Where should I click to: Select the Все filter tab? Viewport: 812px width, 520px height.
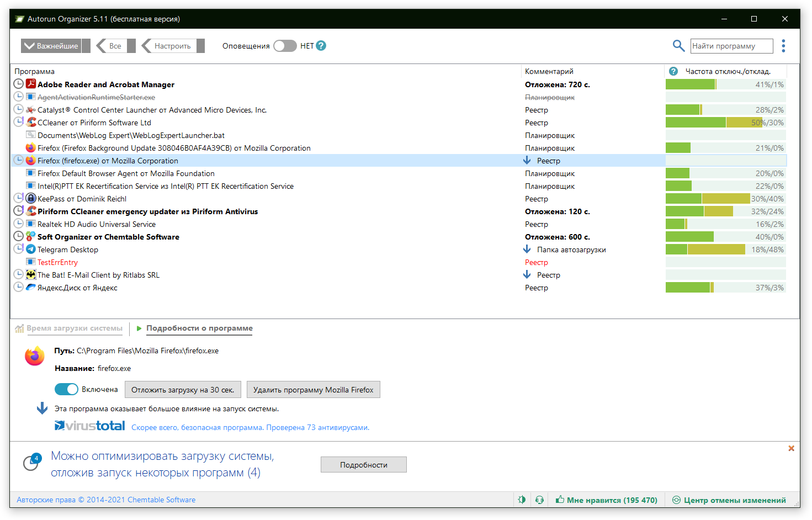coord(115,46)
